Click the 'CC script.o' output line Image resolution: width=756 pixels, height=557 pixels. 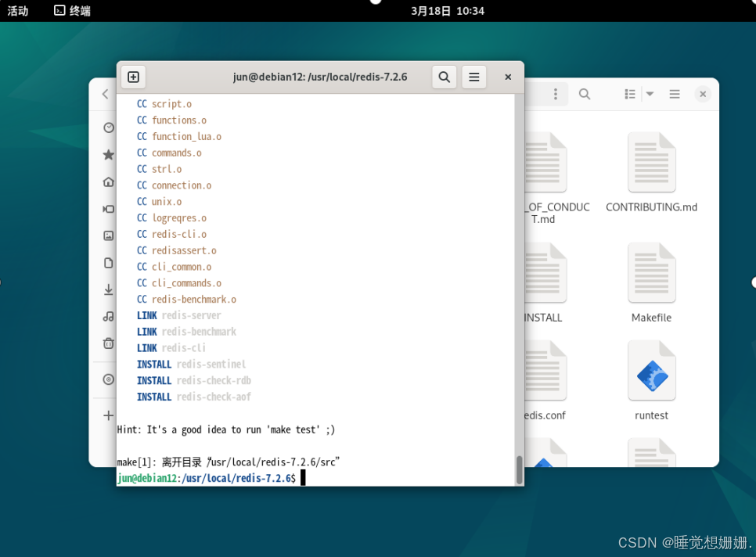click(x=164, y=104)
